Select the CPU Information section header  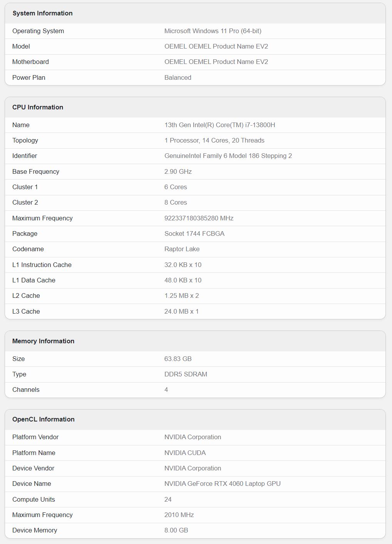(38, 107)
